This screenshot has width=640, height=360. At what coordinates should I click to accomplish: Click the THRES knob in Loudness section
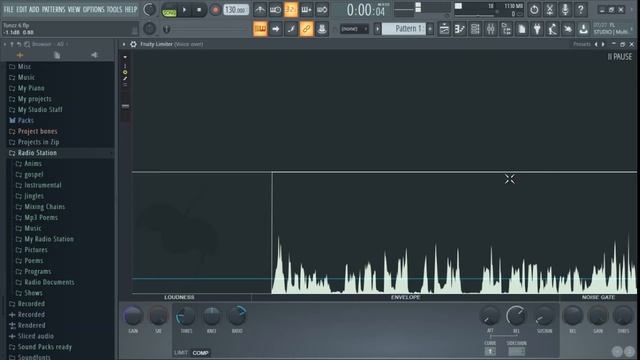[186, 316]
